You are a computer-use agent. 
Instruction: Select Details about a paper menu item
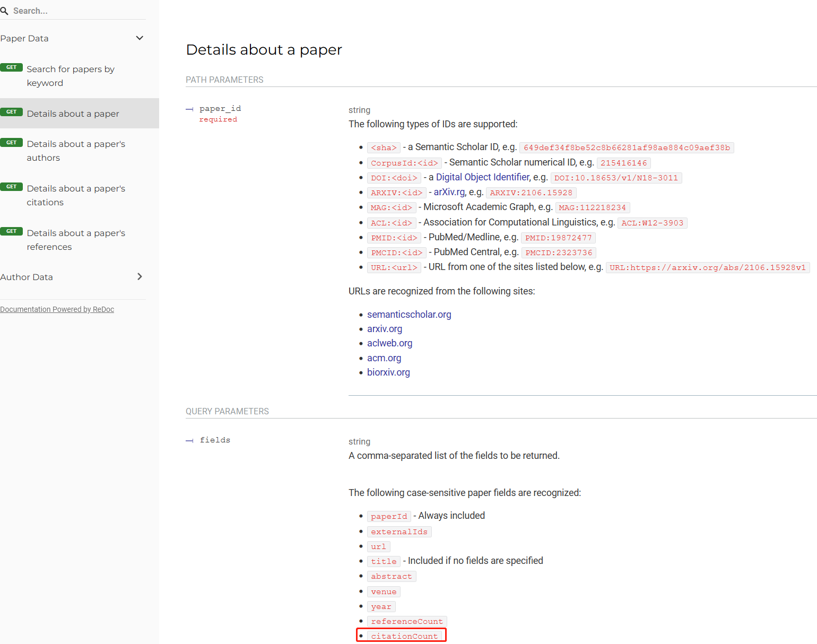[73, 114]
